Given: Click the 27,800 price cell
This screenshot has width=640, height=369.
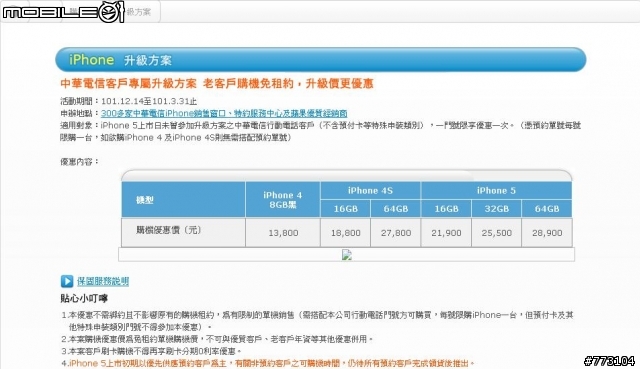Looking at the screenshot, I should click(396, 233).
